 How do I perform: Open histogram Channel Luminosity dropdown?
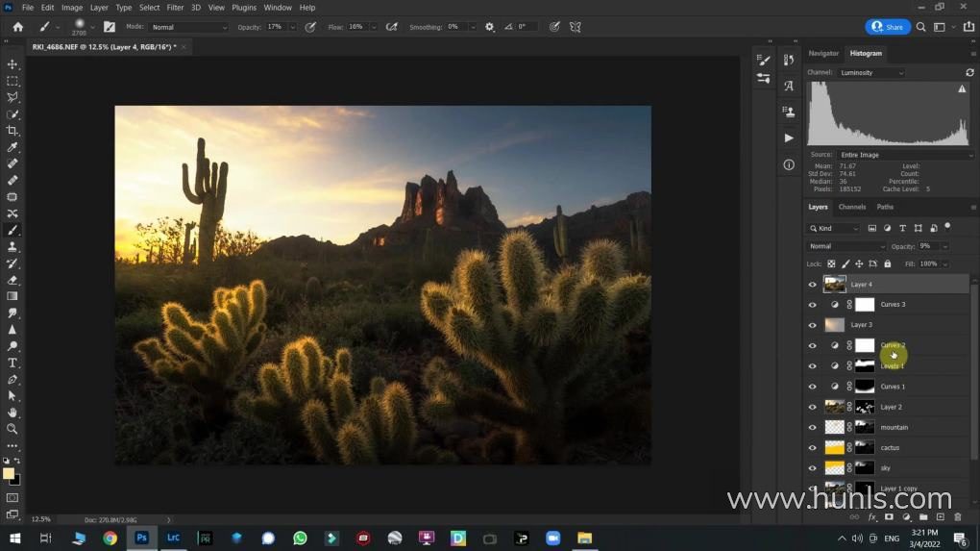pos(871,72)
